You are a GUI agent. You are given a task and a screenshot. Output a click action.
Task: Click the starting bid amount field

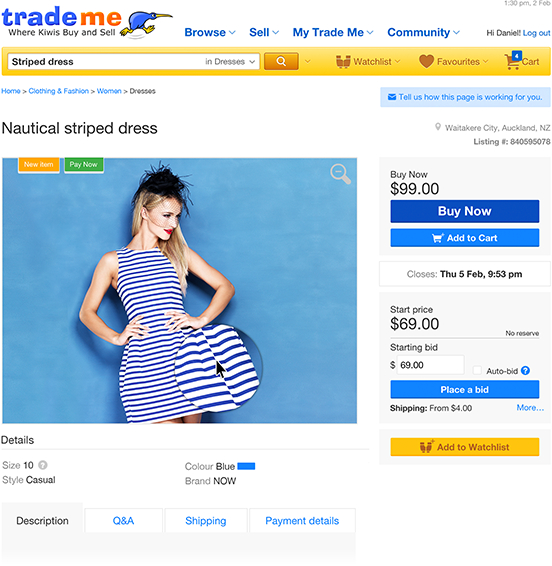click(x=430, y=365)
